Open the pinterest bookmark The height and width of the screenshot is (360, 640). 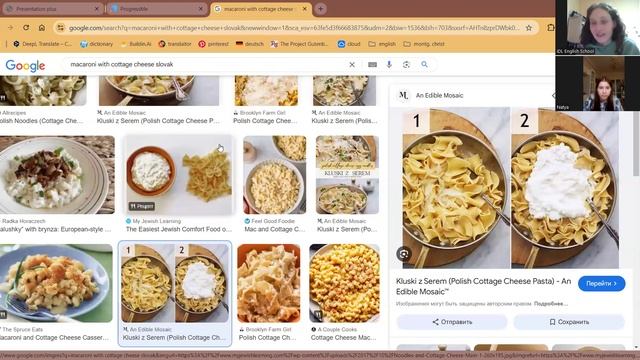click(213, 44)
